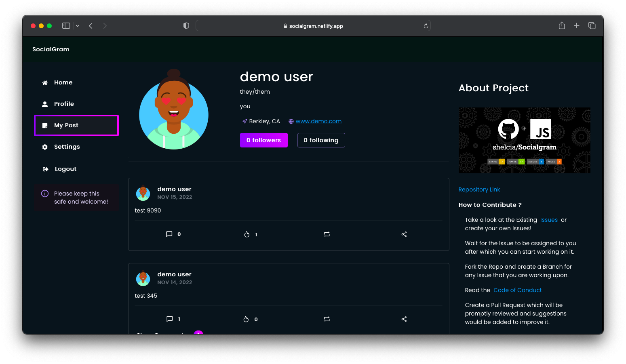Viewport: 626px width, 364px height.
Task: Open the Repository Link
Action: [x=479, y=189]
